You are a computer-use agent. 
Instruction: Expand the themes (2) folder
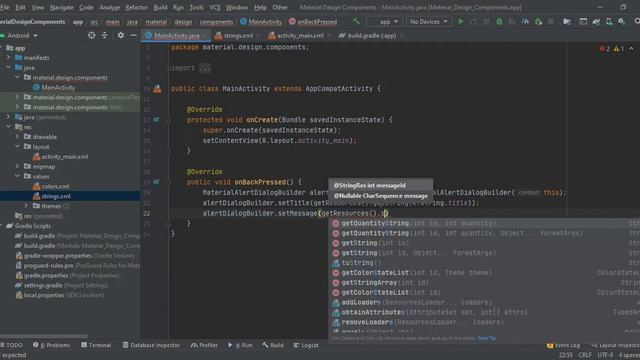point(26,206)
